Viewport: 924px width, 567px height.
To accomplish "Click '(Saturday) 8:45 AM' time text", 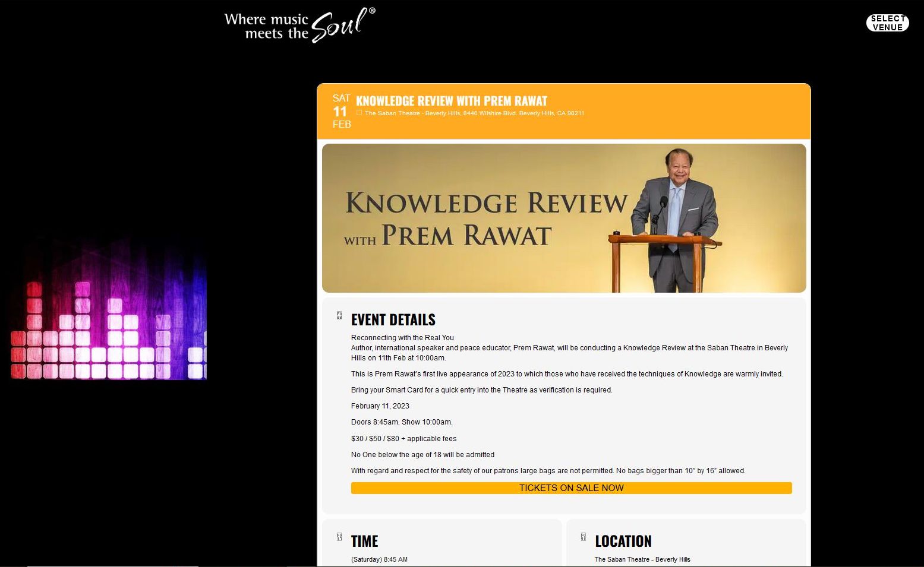I will click(379, 559).
